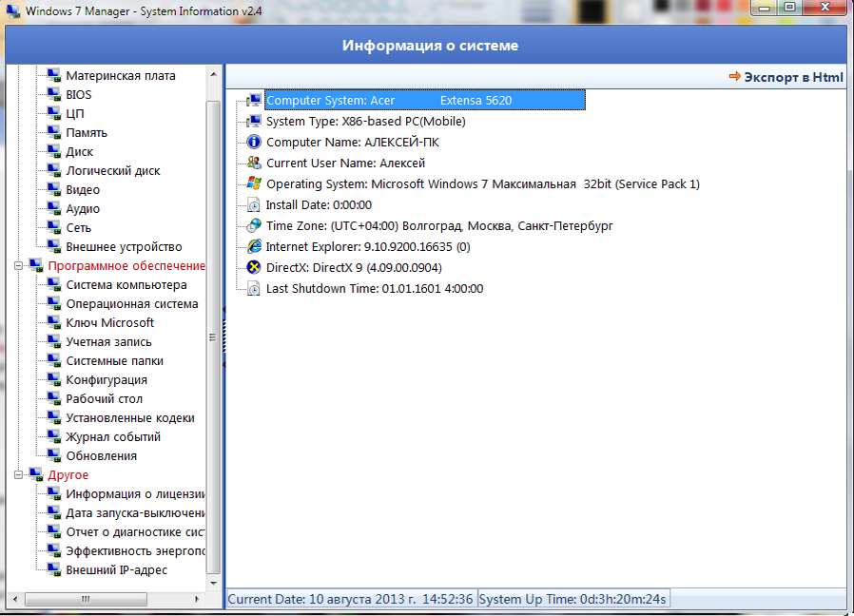The width and height of the screenshot is (854, 616).
Task: Click the icon beside Сеть
Action: (x=53, y=227)
